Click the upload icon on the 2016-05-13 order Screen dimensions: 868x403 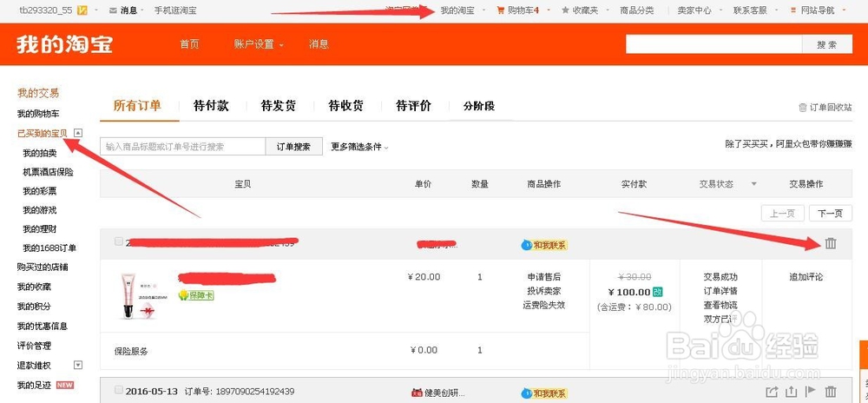pos(791,392)
